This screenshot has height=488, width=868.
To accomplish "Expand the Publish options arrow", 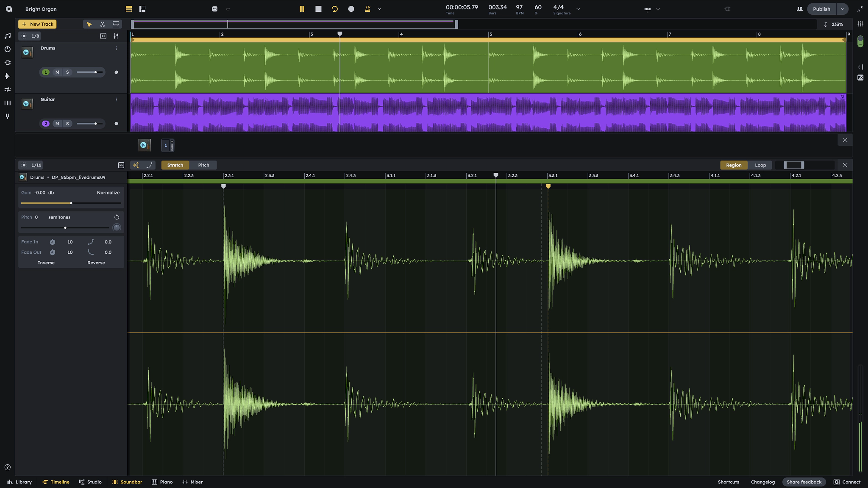I will point(842,9).
